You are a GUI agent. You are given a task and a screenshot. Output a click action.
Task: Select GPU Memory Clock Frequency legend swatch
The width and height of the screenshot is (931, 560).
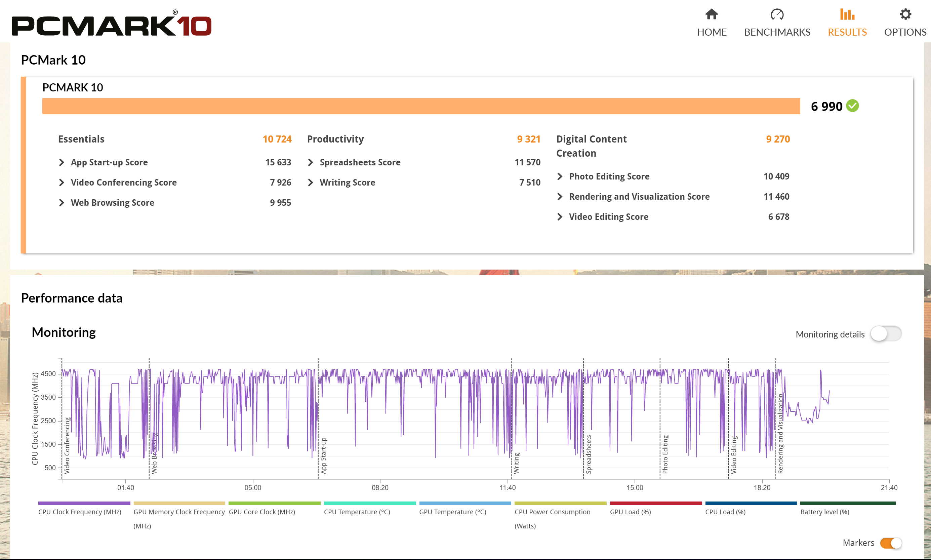[179, 503]
